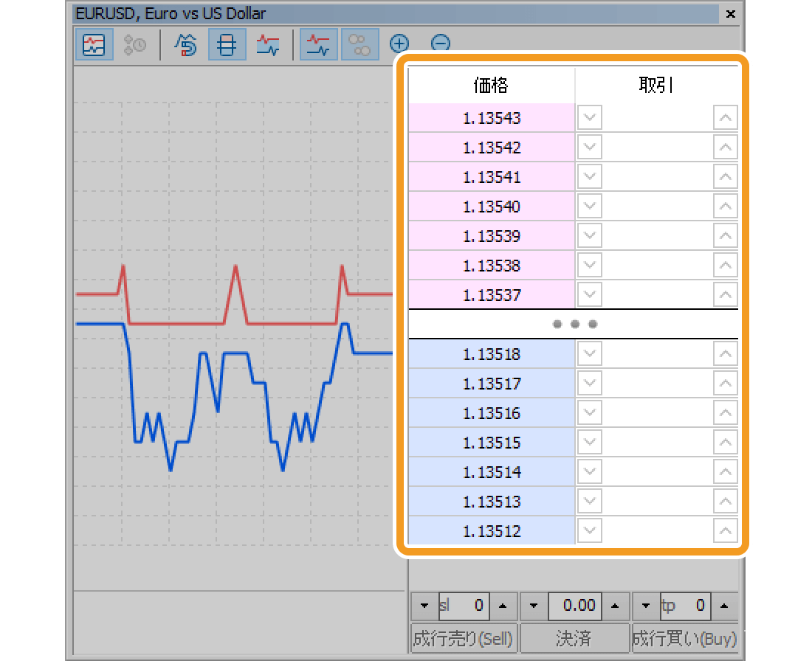Select the 1.13537 ask price cell
This screenshot has height=661, width=812.
(x=492, y=295)
